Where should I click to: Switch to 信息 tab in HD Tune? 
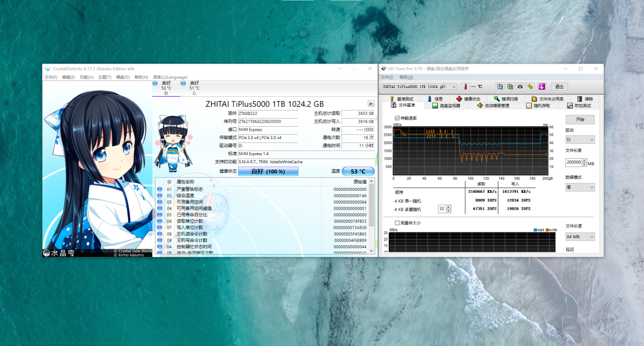pyautogui.click(x=435, y=99)
